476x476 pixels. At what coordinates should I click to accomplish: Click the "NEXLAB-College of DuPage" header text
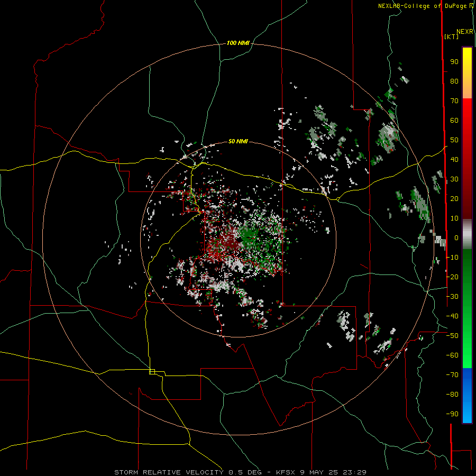(423, 6)
